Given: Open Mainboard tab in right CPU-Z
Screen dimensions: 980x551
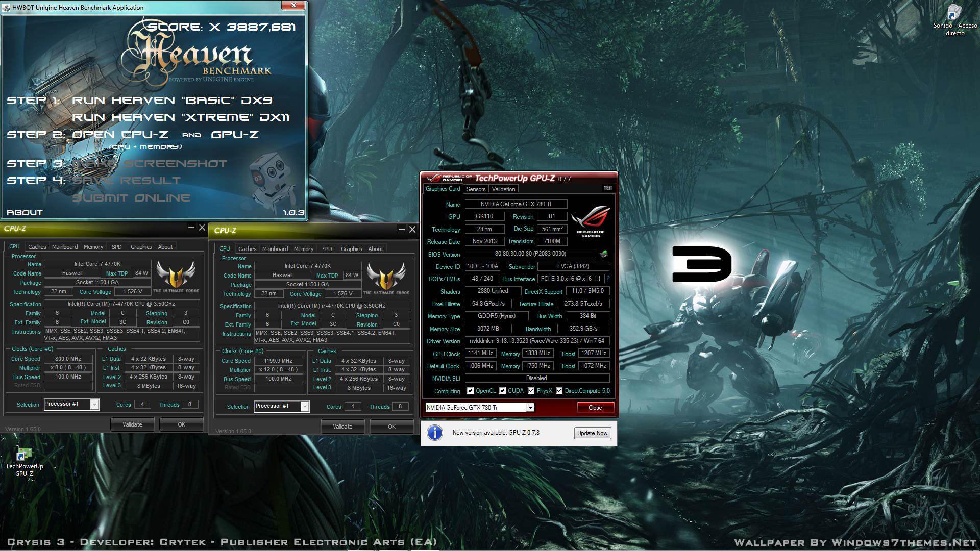Looking at the screenshot, I should point(275,249).
